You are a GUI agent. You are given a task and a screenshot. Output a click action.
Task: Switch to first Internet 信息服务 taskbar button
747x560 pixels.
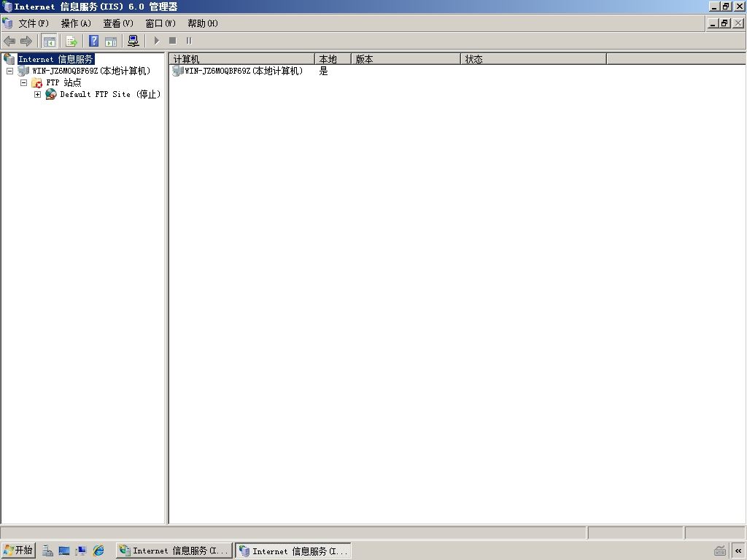(x=174, y=551)
